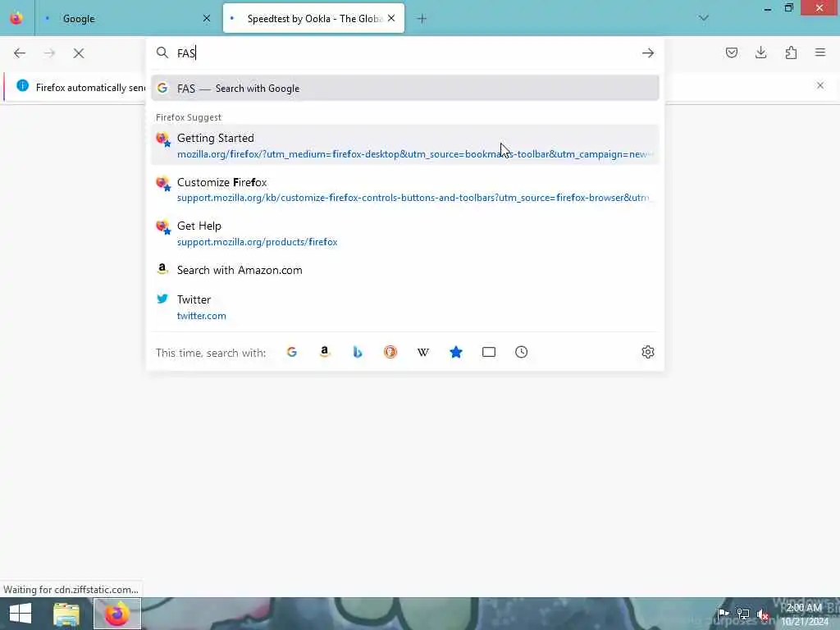Viewport: 840px width, 630px height.
Task: Click the notification bar info icon
Action: tap(22, 85)
